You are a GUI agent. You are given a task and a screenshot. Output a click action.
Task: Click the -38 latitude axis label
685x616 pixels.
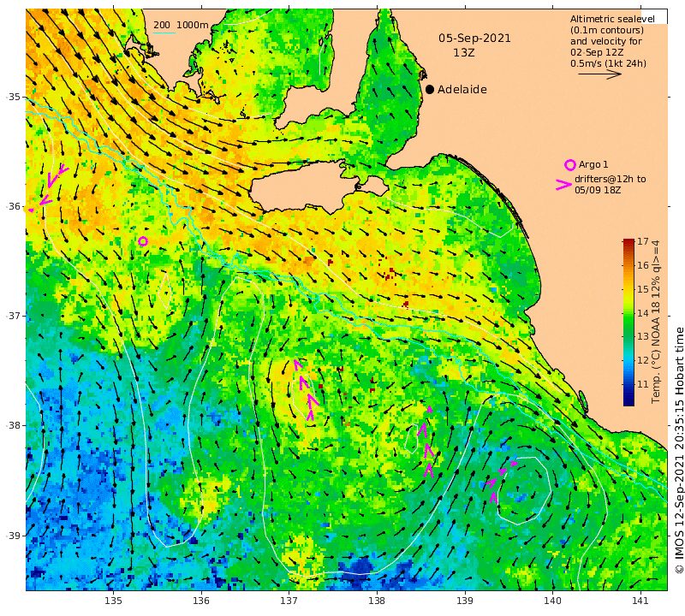[x=13, y=425]
